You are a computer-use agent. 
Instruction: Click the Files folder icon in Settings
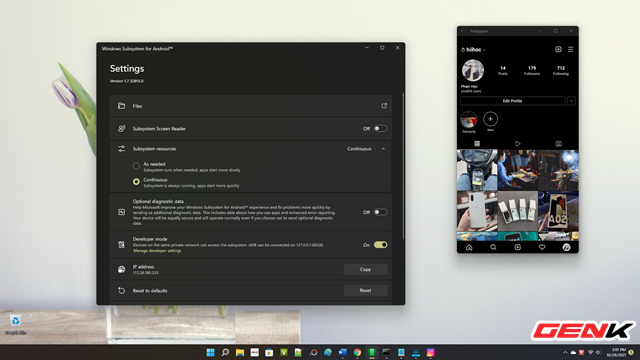coord(121,106)
